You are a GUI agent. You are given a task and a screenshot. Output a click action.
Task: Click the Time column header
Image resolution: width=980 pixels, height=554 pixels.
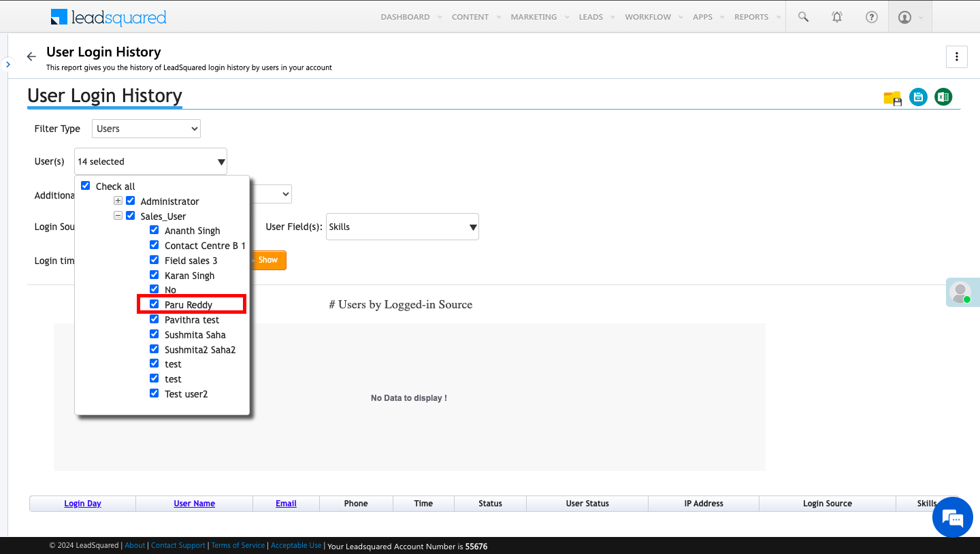click(x=423, y=504)
